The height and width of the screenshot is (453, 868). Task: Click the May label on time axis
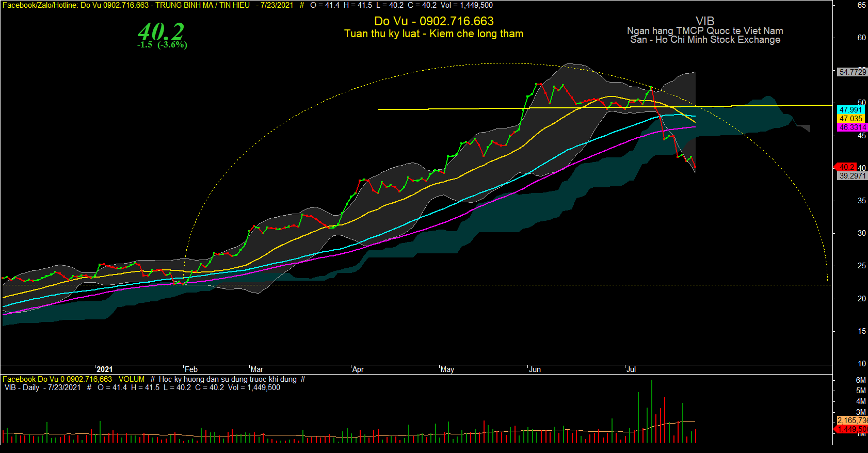(x=447, y=369)
